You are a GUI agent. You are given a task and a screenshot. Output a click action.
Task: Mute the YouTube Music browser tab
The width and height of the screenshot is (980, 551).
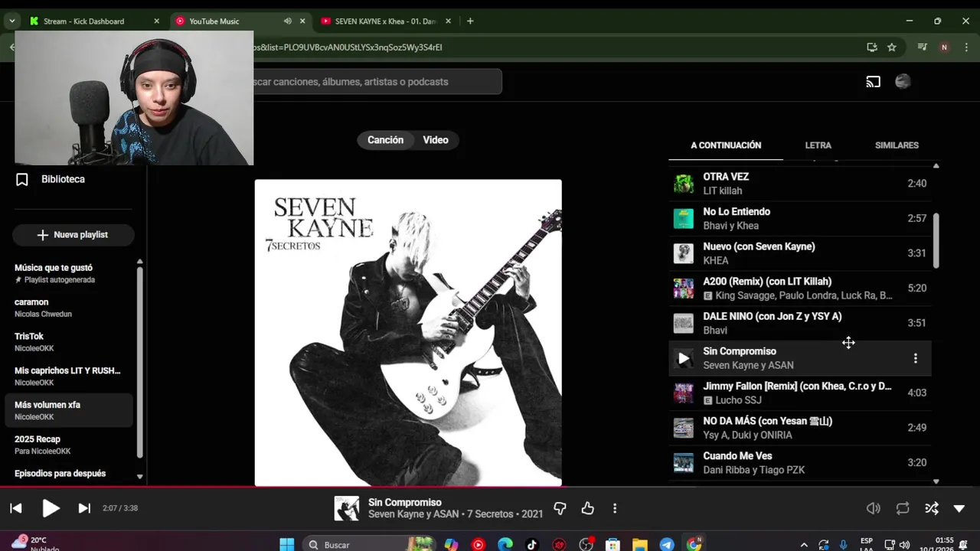click(x=287, y=21)
